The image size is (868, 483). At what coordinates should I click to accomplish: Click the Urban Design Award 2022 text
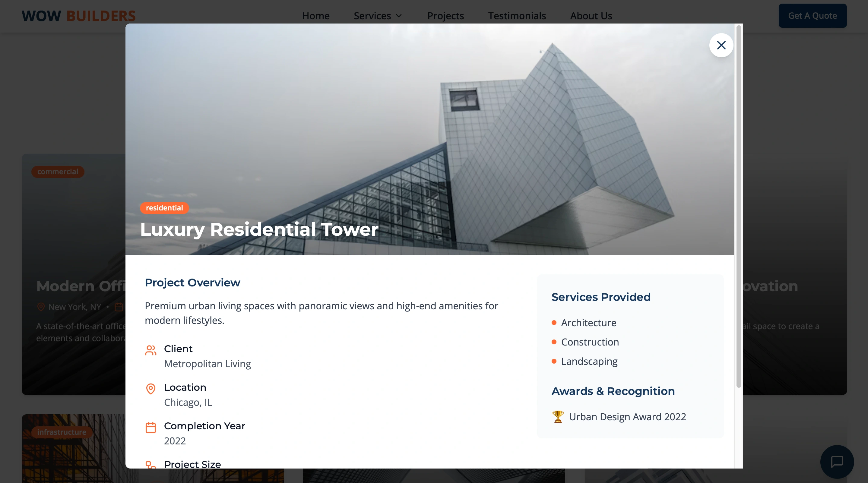pyautogui.click(x=627, y=417)
